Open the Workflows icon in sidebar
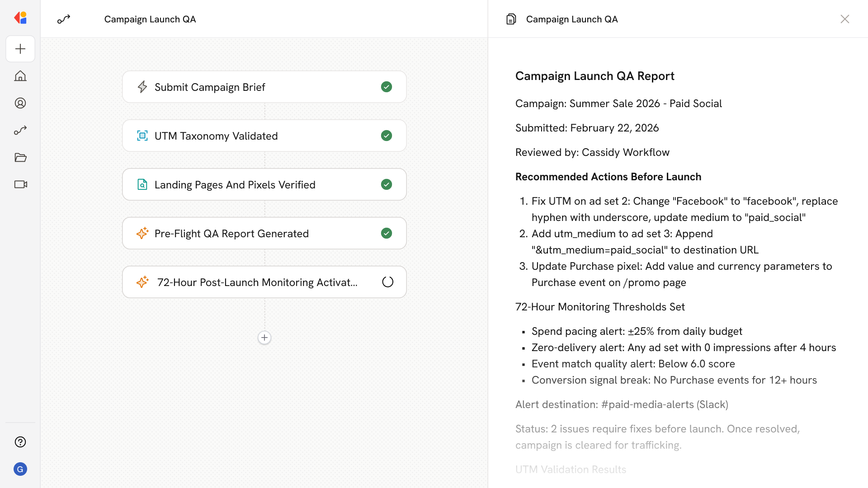This screenshot has height=488, width=868. 20,130
